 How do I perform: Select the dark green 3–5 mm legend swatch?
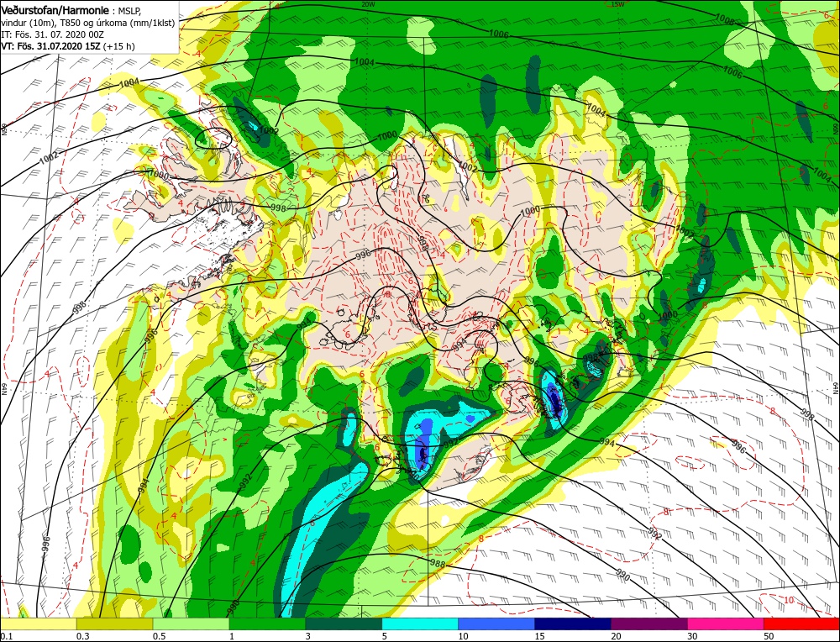tap(344, 624)
